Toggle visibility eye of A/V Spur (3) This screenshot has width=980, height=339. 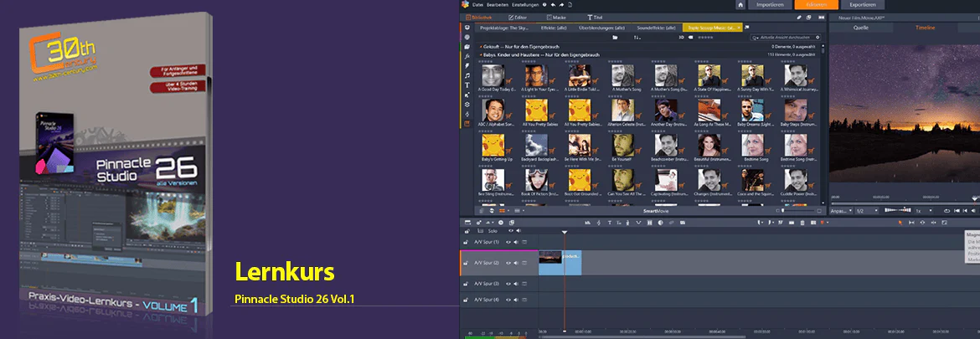(x=508, y=284)
